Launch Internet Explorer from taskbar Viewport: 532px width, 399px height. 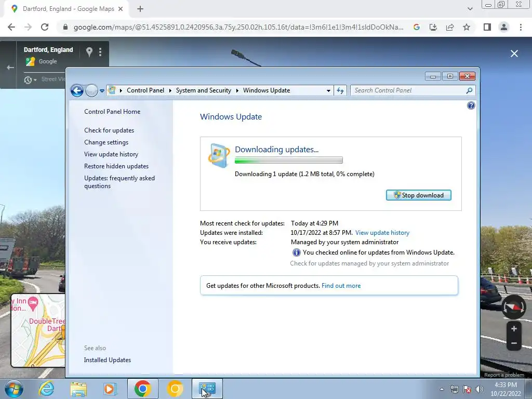coord(46,389)
